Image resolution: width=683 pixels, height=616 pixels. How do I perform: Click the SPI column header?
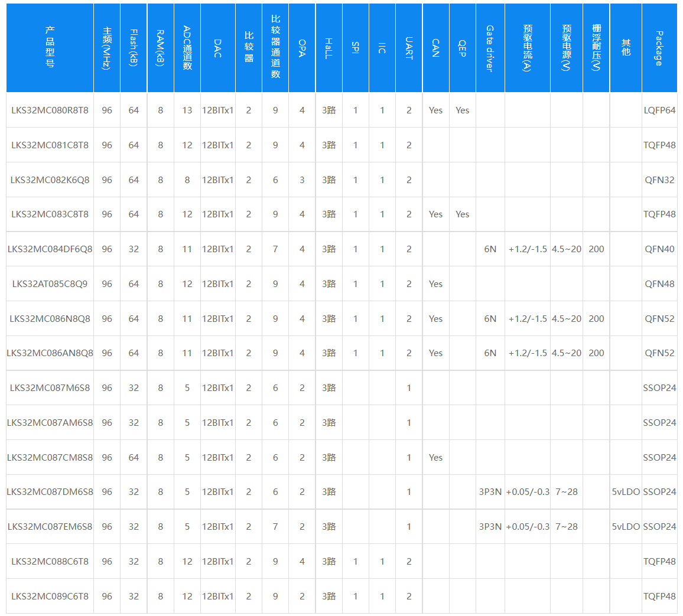356,48
